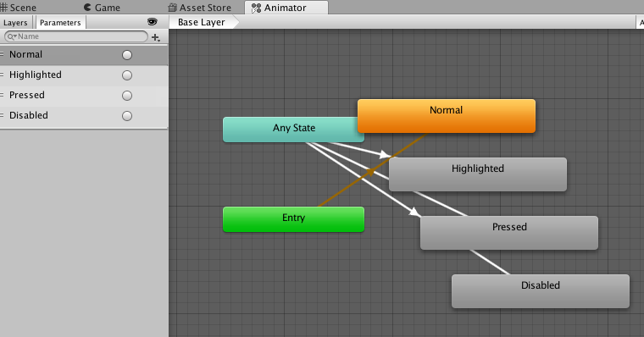Select the orange Normal state node

click(447, 116)
